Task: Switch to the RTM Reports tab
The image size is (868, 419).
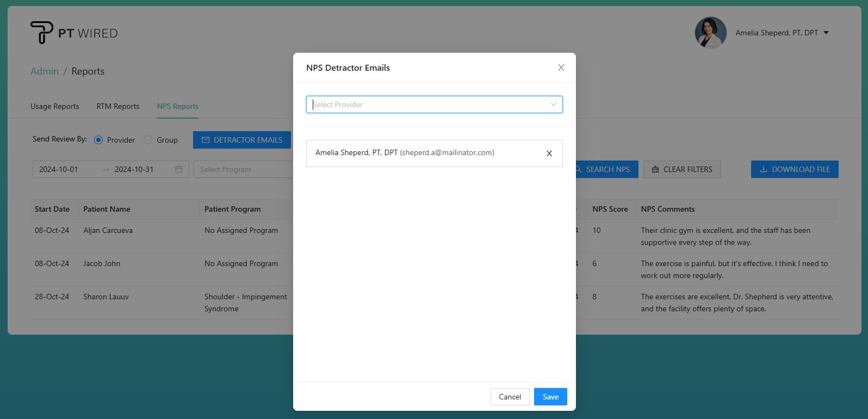Action: click(x=118, y=106)
